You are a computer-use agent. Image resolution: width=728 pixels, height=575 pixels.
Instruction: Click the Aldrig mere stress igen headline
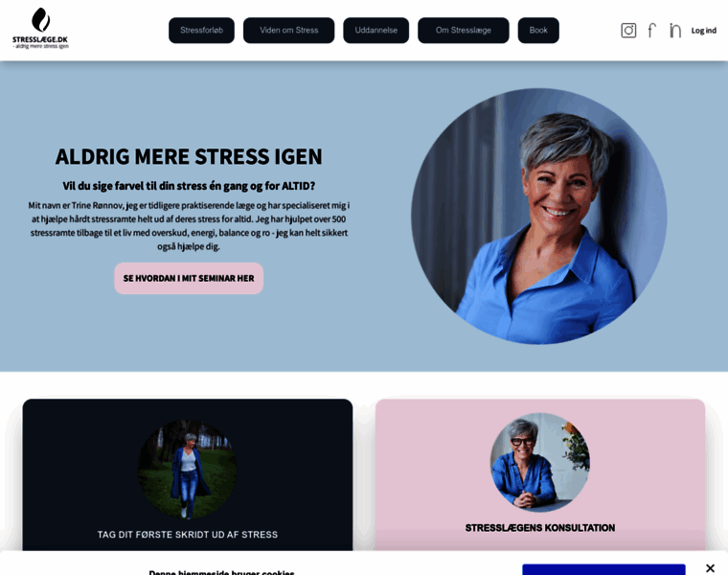point(189,157)
